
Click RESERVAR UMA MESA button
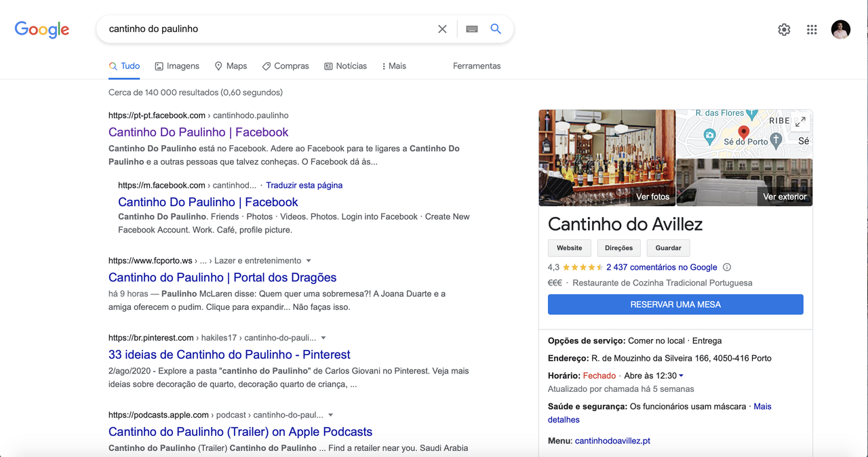(675, 304)
